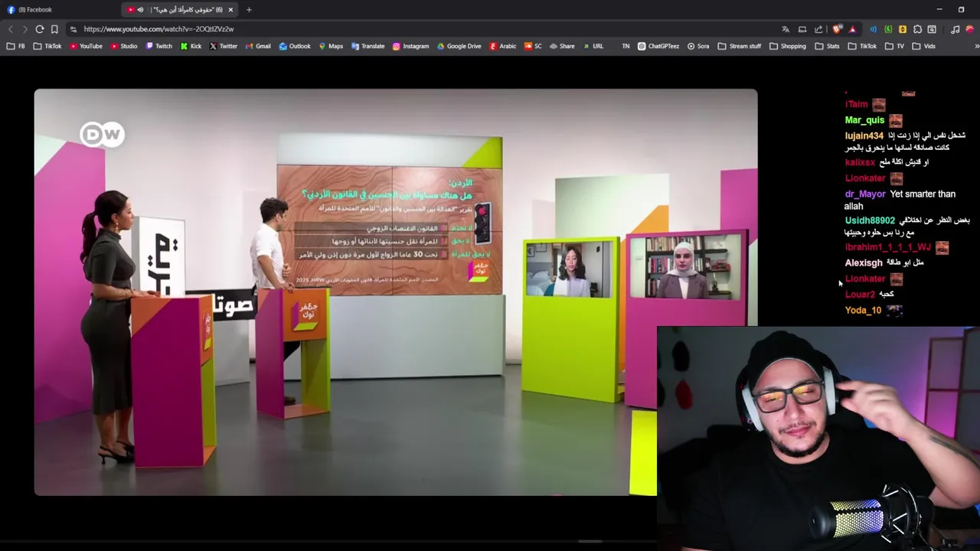Open the Sora bookmark
The image size is (980, 551).
698,46
